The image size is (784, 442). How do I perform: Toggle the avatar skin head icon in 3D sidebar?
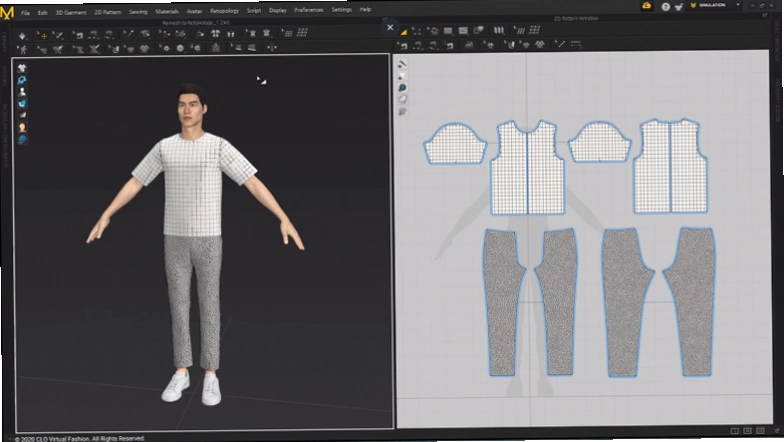tap(22, 128)
